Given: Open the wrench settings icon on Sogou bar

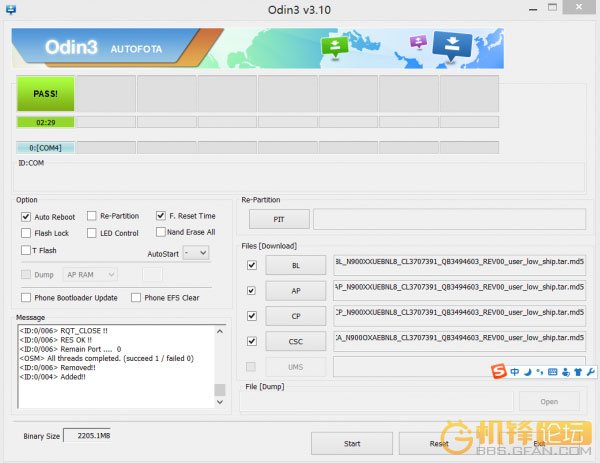Looking at the screenshot, I should click(590, 372).
